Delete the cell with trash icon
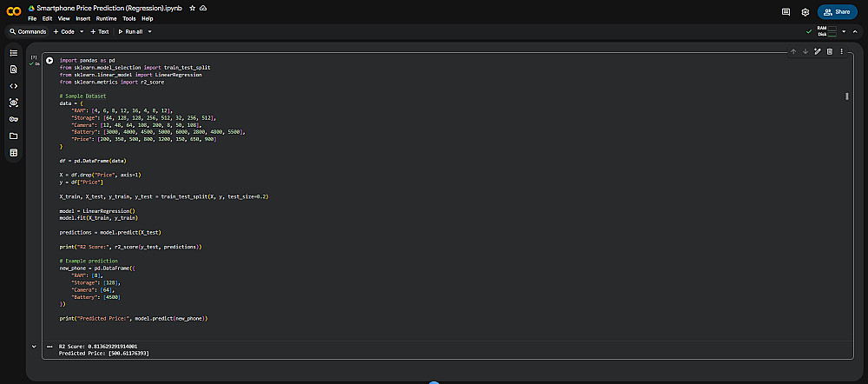The height and width of the screenshot is (384, 868). coord(830,52)
